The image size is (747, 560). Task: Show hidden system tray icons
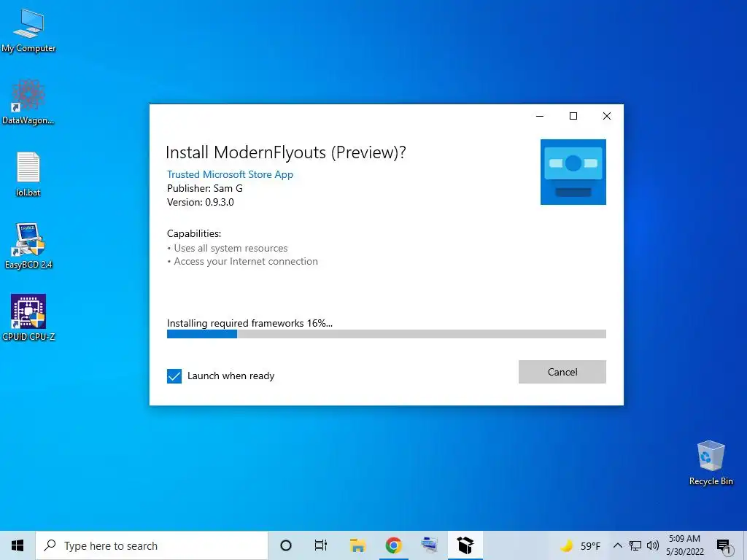click(x=617, y=545)
